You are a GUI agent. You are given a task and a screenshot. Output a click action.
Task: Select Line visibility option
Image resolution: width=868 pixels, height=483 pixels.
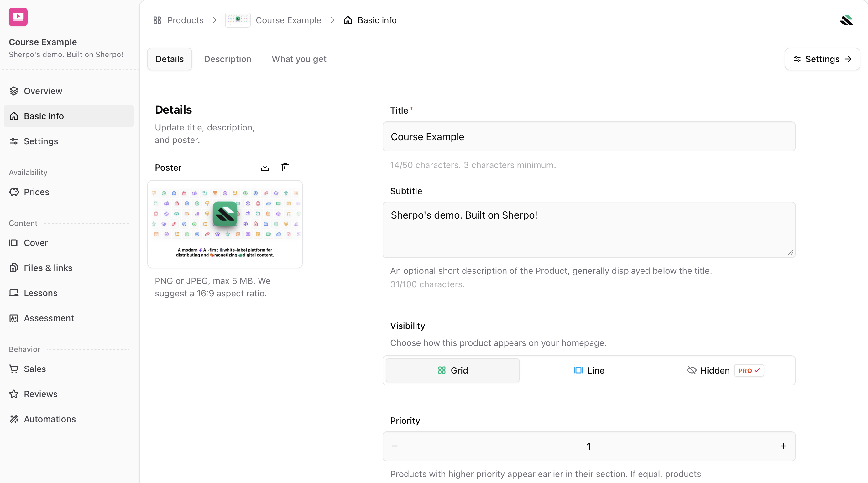[x=588, y=370]
